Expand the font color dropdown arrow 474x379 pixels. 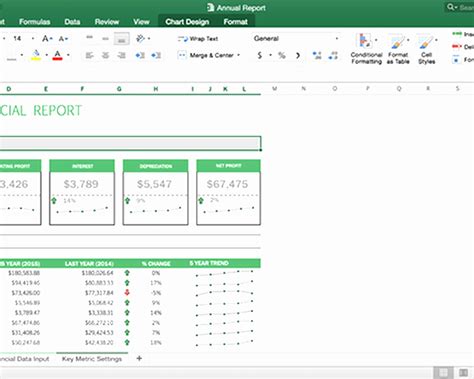68,55
